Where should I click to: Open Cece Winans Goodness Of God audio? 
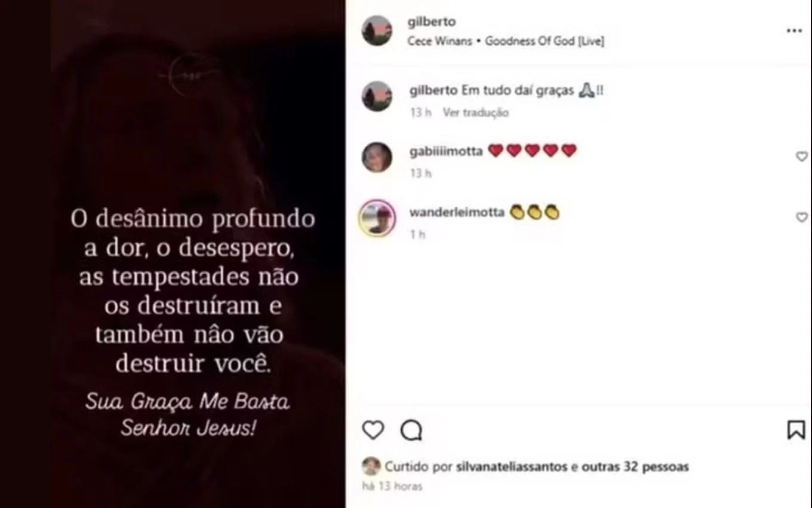[506, 41]
